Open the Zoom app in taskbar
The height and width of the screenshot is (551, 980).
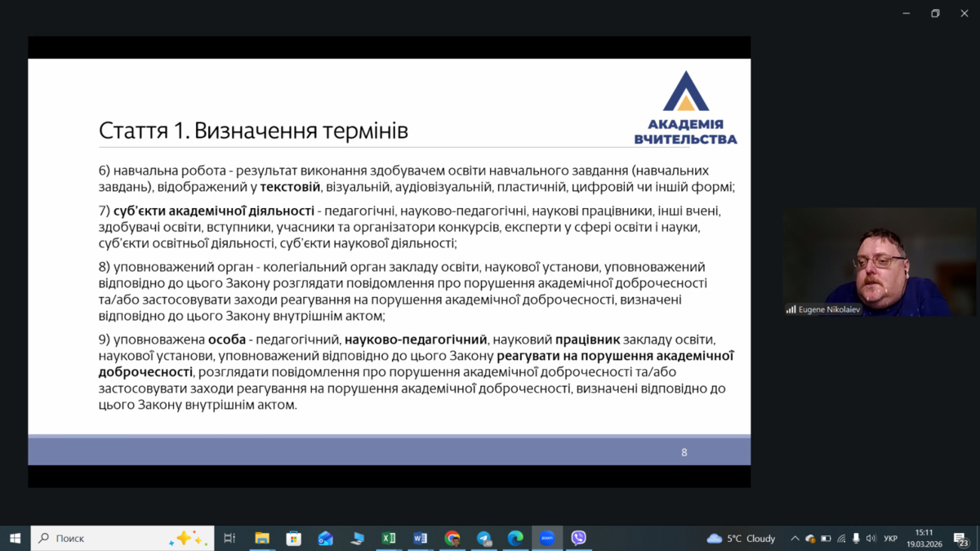(547, 538)
